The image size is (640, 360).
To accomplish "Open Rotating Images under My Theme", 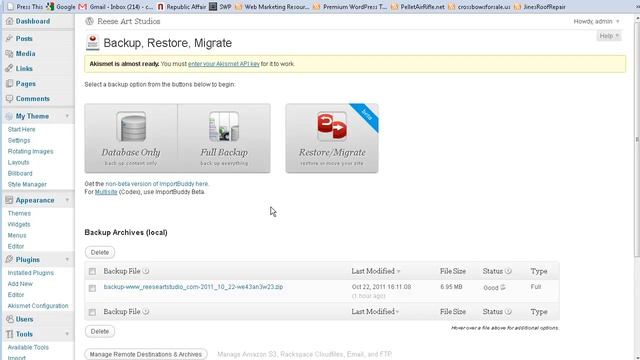I will click(30, 151).
